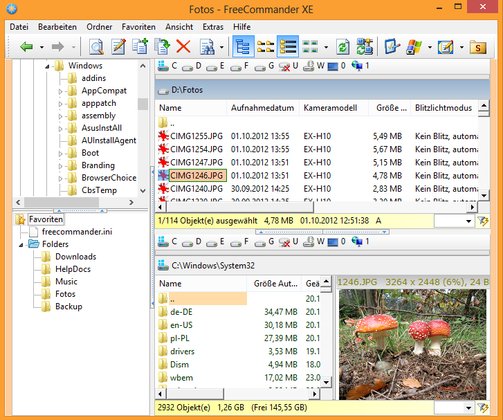The width and height of the screenshot is (503, 420).
Task: Open the Ordner menu
Action: click(x=99, y=27)
